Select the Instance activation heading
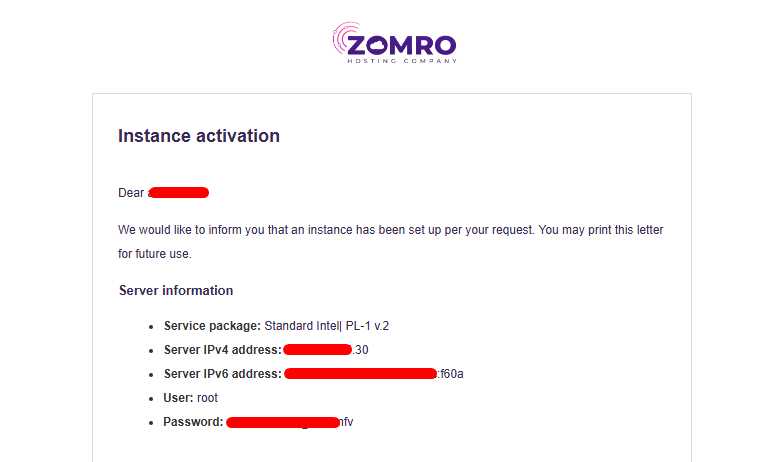This screenshot has height=462, width=778. (199, 136)
